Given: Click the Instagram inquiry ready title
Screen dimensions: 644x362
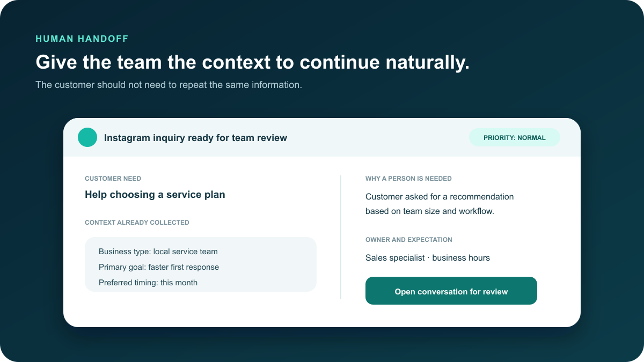Looking at the screenshot, I should coord(195,138).
